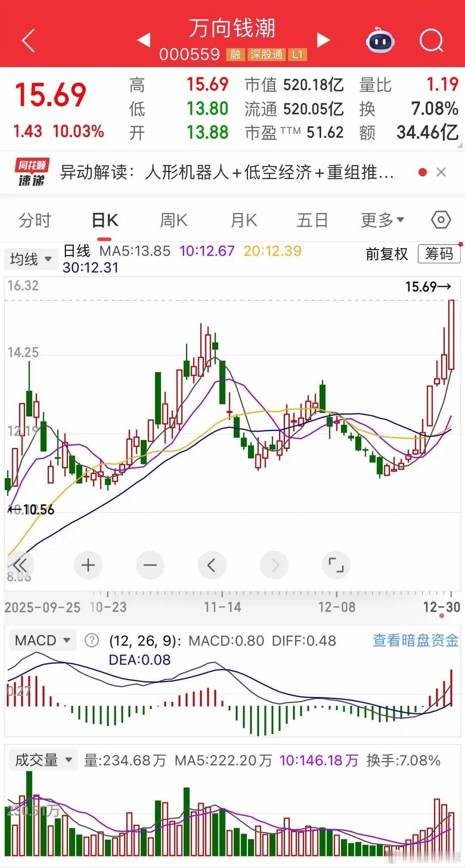This screenshot has width=465, height=868.
Task: Switch to previous stock with left triangle
Action: [x=144, y=40]
